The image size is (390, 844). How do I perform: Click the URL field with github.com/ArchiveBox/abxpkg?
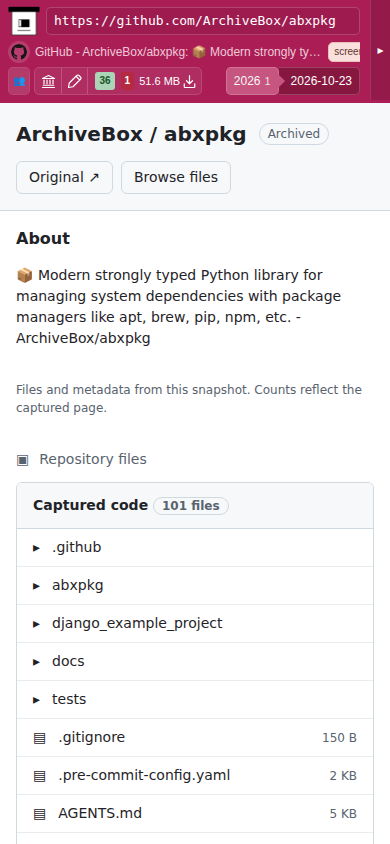[x=203, y=21]
